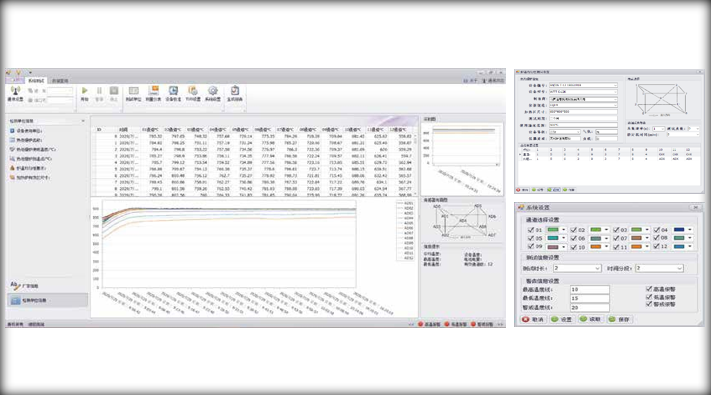Click the red cancel icon button in system settings dialog
This screenshot has height=395, width=711.
pyautogui.click(x=533, y=319)
